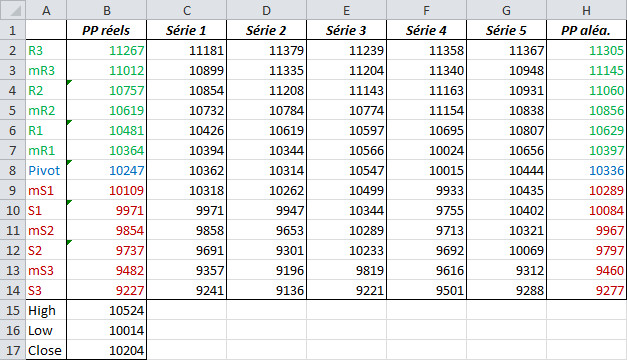
Task: Select column E header
Action: point(346,10)
